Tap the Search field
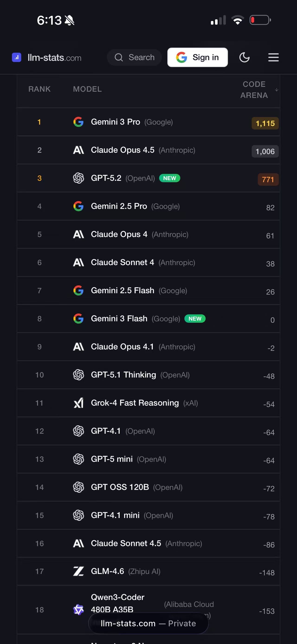Viewport: 297px width, 644px height. point(134,57)
